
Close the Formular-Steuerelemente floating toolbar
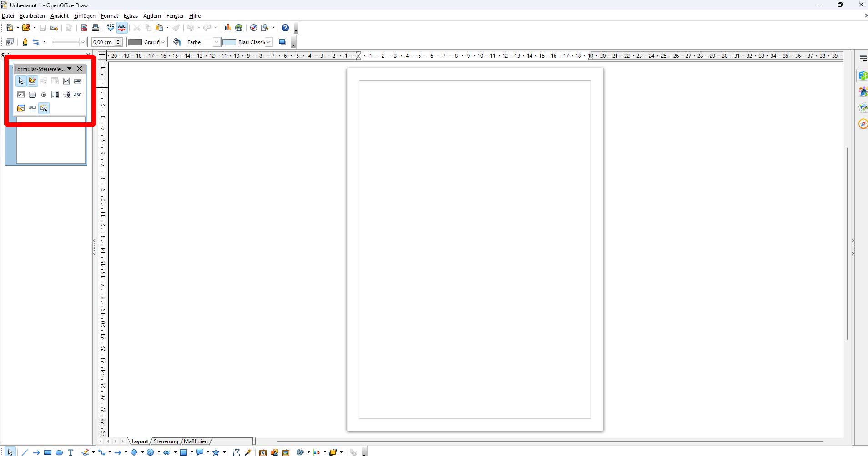pos(80,68)
